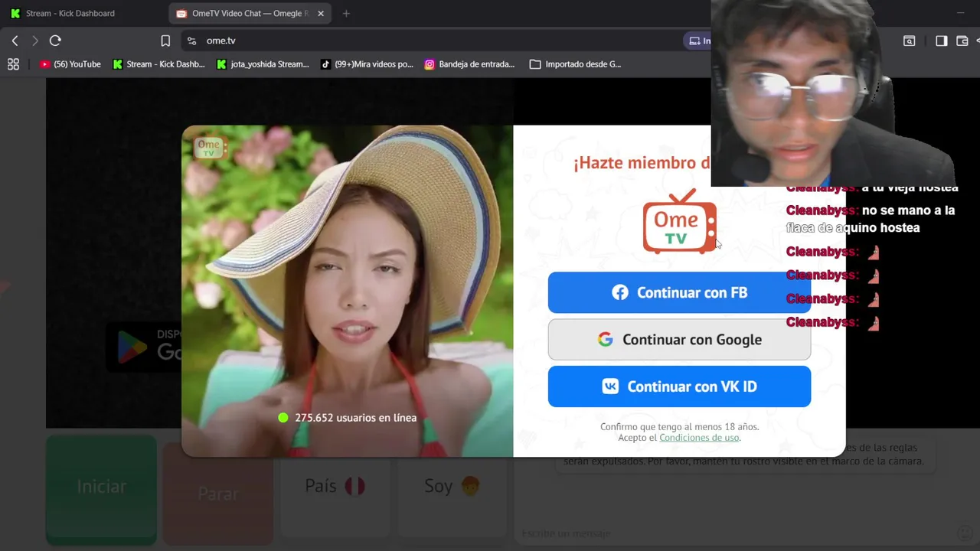
Task: Click the Parar button
Action: (217, 494)
